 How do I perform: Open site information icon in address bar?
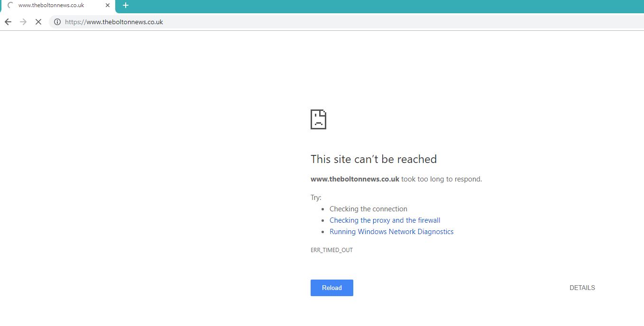click(57, 22)
